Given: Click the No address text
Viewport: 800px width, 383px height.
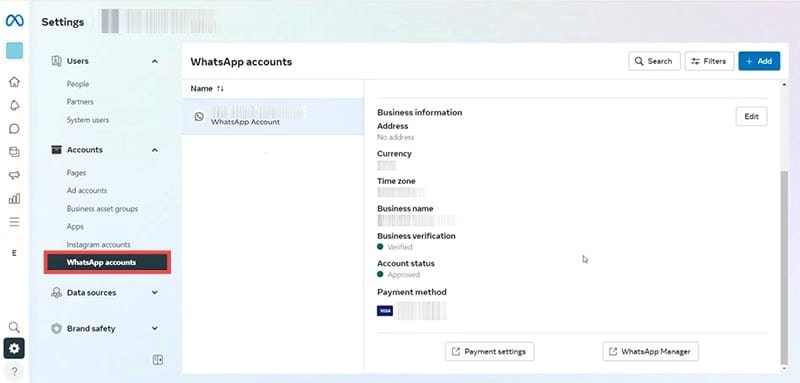Looking at the screenshot, I should 395,137.
